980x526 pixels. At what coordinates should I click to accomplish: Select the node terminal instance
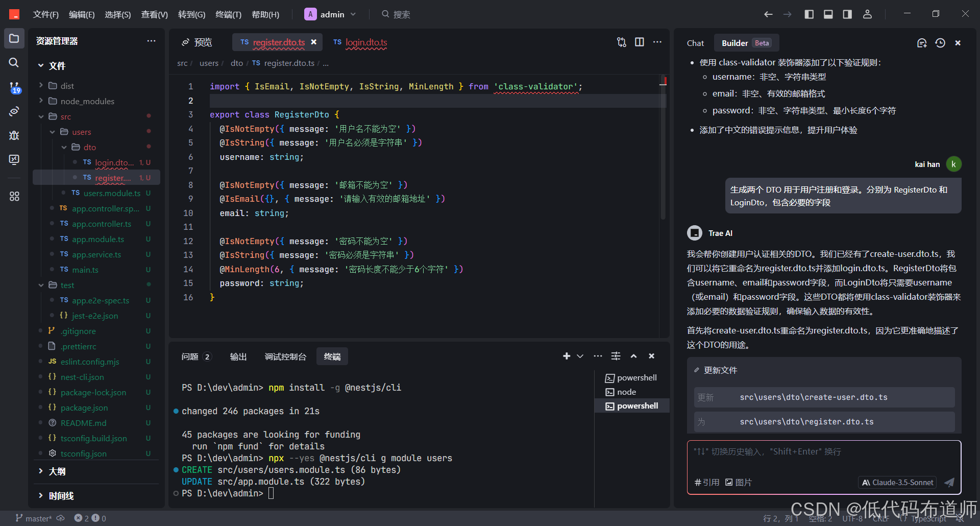(x=632, y=392)
